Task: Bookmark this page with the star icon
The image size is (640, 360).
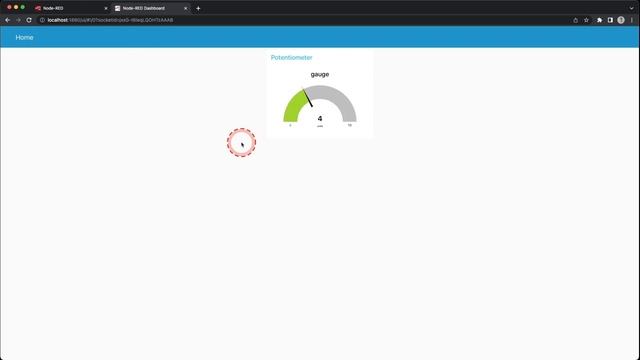Action: [x=586, y=20]
